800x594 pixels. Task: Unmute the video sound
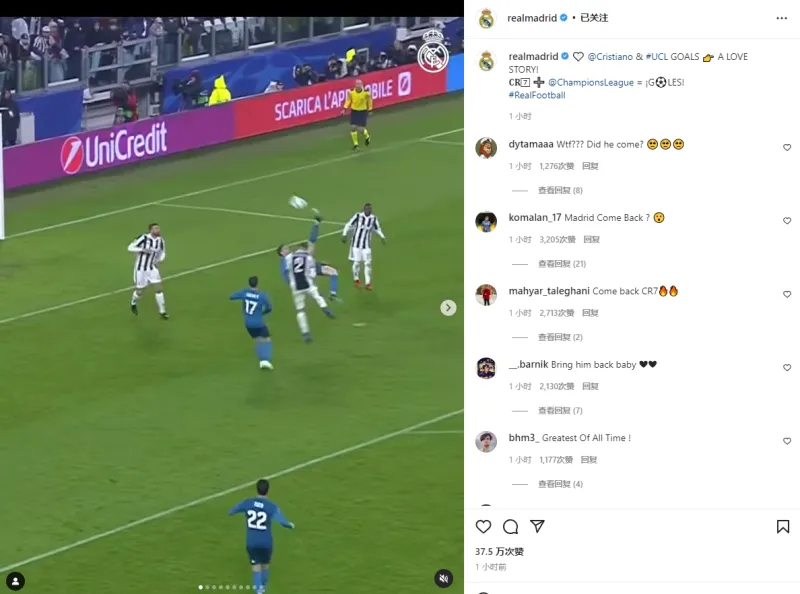click(x=444, y=579)
